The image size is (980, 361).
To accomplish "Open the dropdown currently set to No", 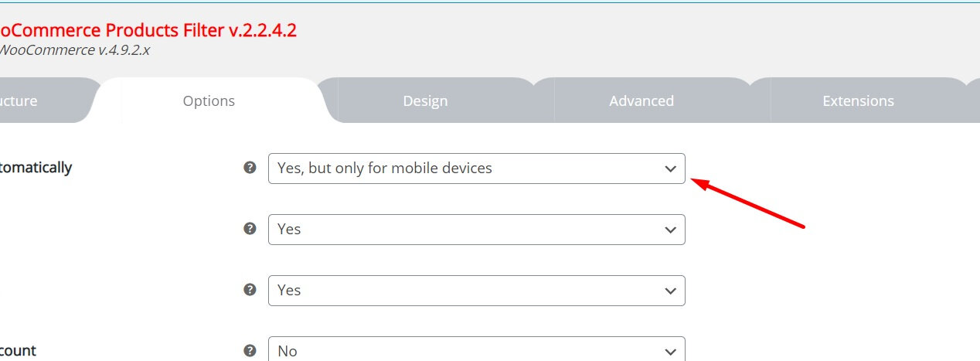I will 464,350.
